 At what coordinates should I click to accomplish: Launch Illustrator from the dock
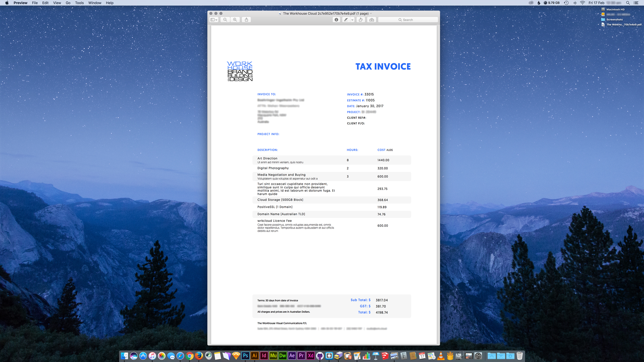[255, 356]
